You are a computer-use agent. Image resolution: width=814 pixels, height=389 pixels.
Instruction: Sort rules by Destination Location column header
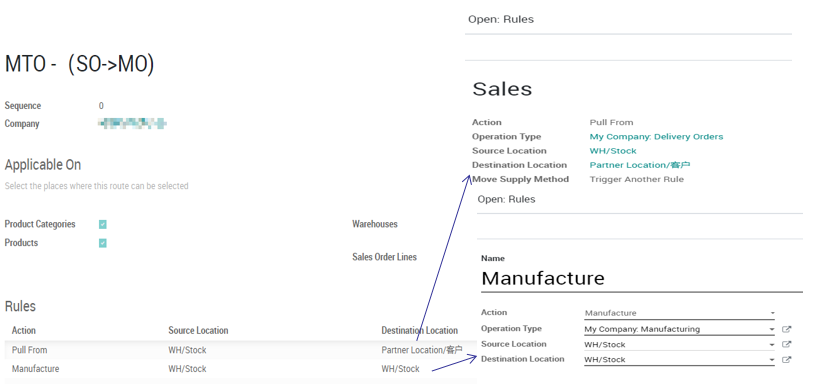419,330
